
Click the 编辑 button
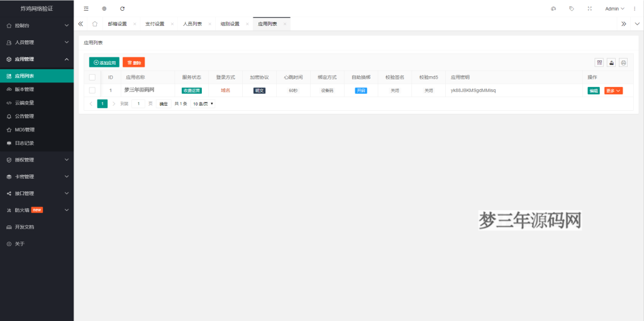pos(594,91)
